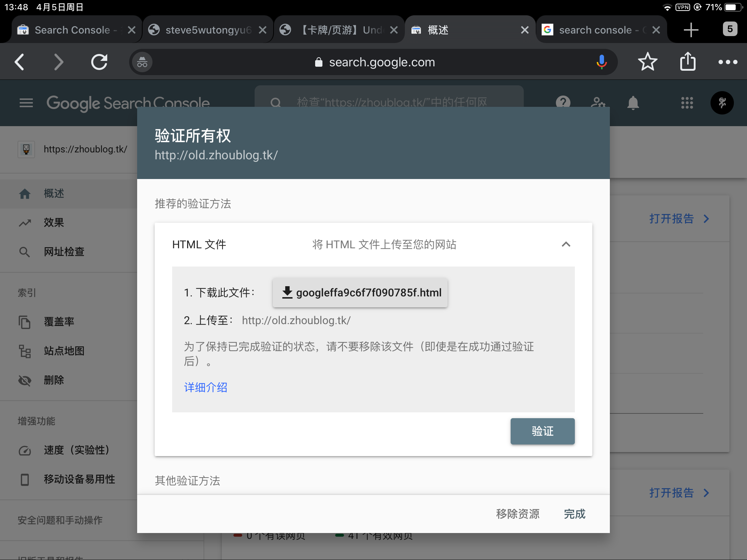
Task: Open the Google apps grid icon
Action: tap(687, 103)
